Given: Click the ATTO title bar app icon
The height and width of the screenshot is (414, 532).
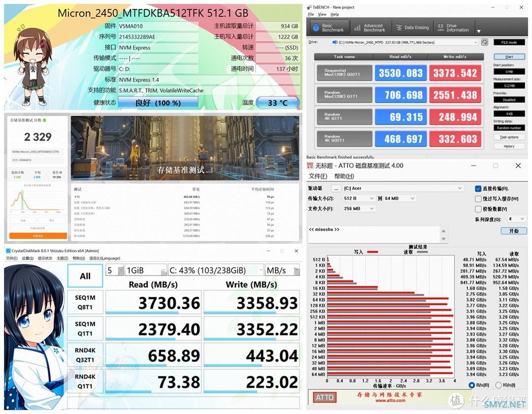Looking at the screenshot, I should pyautogui.click(x=310, y=166).
